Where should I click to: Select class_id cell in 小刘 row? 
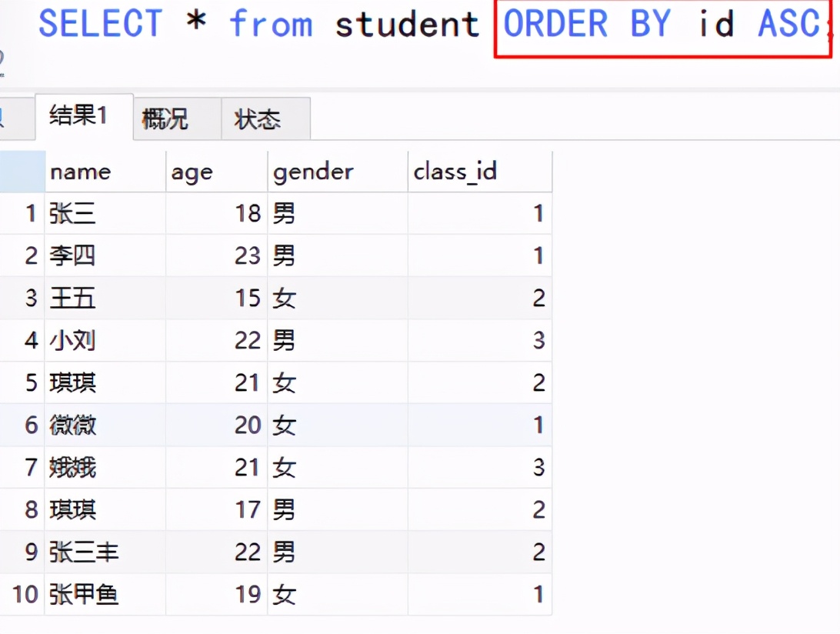click(480, 340)
